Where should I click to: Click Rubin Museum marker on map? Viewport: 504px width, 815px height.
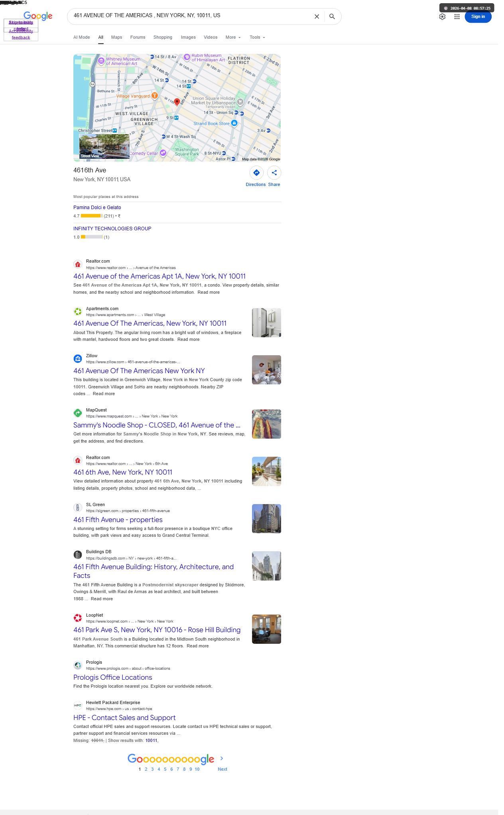(187, 57)
